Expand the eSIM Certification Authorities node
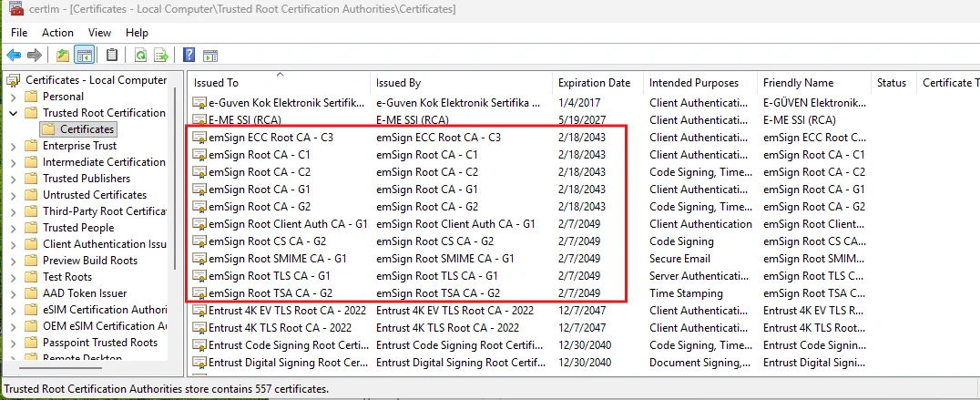This screenshot has width=980, height=400. click(x=13, y=310)
